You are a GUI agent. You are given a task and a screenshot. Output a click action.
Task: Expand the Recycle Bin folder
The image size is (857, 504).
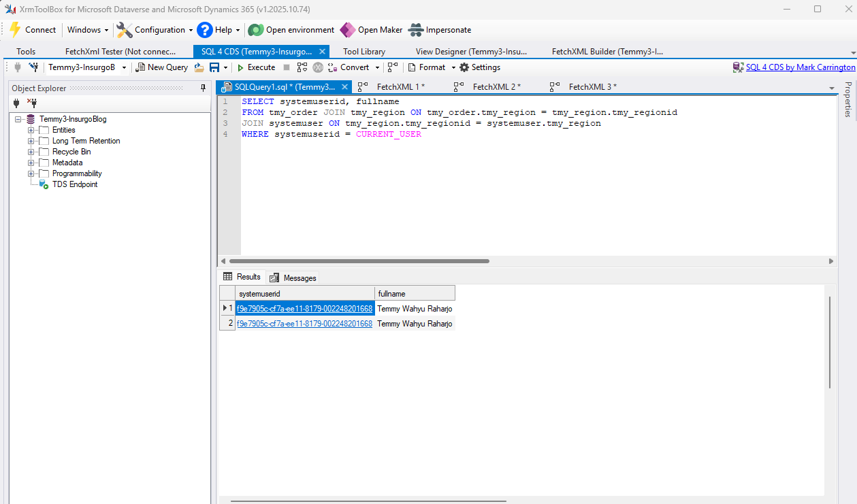(x=31, y=152)
